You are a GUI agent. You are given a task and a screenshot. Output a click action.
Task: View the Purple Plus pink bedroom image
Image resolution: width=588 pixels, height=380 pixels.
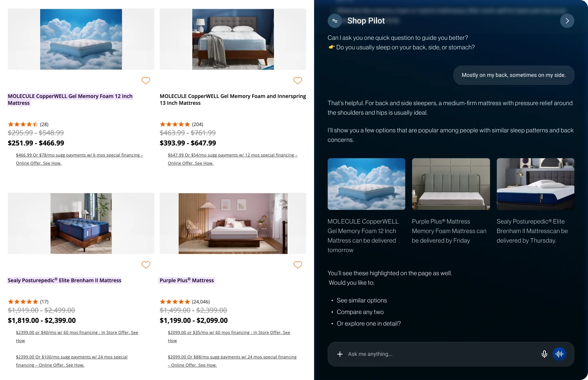pyautogui.click(x=233, y=224)
